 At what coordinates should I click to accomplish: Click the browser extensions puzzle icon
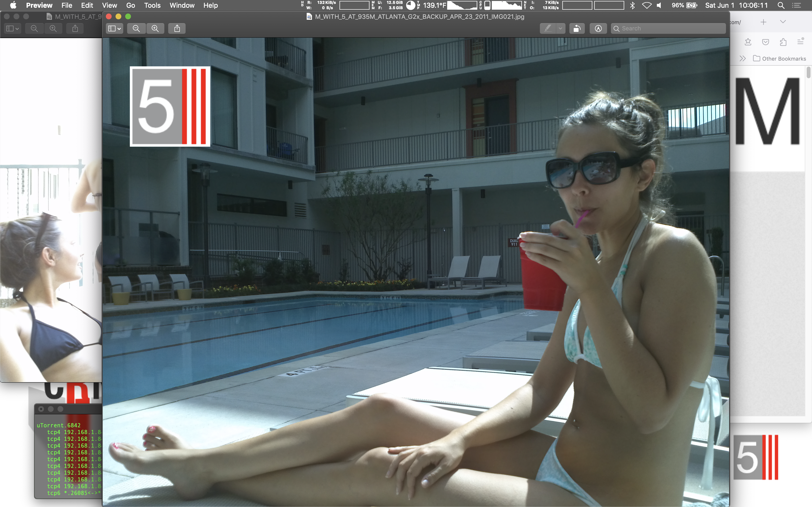click(x=783, y=42)
